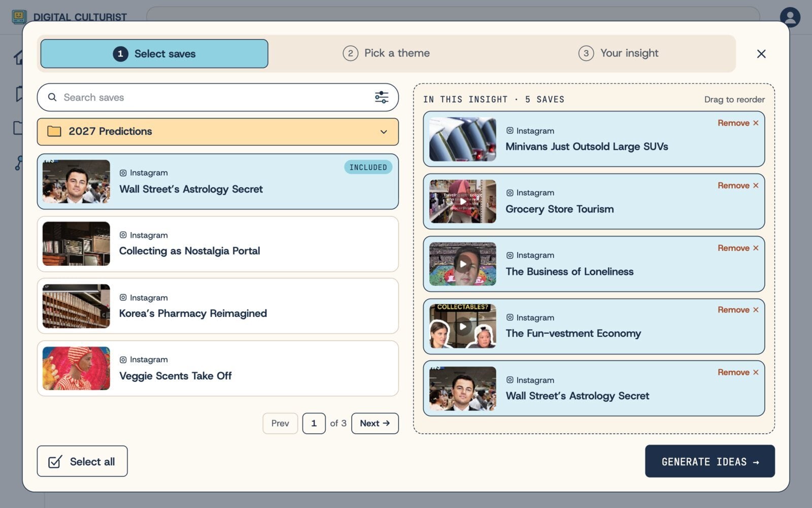Screen dimensions: 812x508
Task: Add Korea's Pharmacy Reimagined to insight
Action: [218, 306]
